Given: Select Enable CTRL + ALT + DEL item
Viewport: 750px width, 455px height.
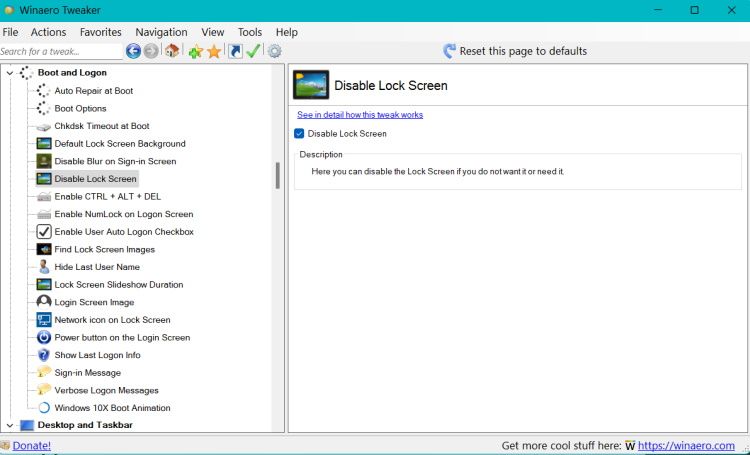Looking at the screenshot, I should pyautogui.click(x=108, y=197).
